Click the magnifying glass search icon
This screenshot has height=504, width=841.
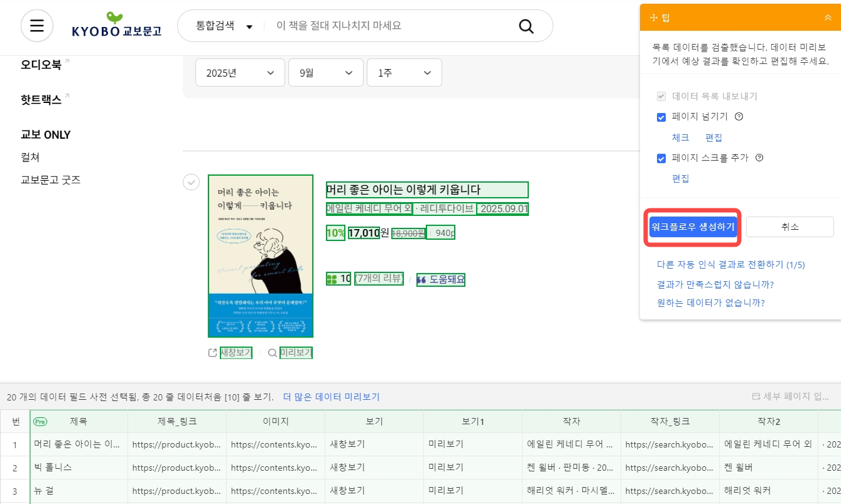click(526, 26)
